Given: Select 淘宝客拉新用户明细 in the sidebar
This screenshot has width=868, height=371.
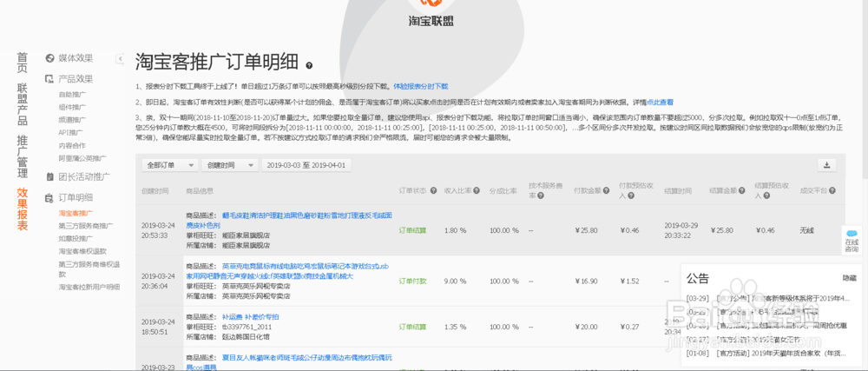Looking at the screenshot, I should tap(89, 287).
